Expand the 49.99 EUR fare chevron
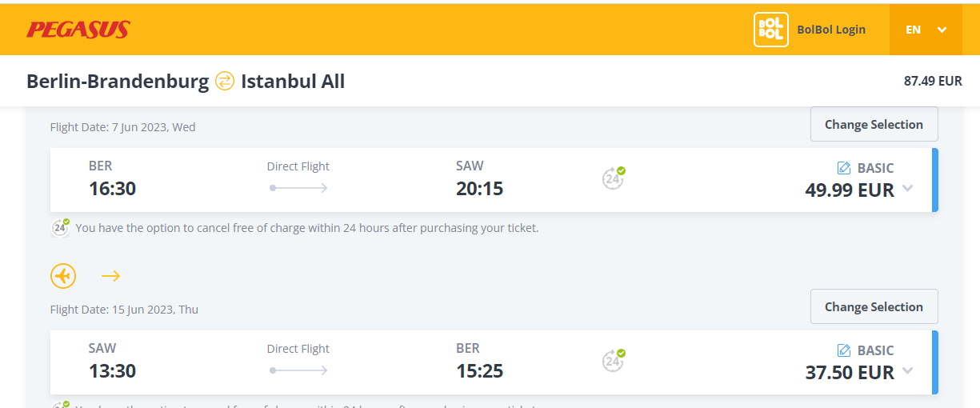Viewport: 980px width, 408px height. click(907, 189)
